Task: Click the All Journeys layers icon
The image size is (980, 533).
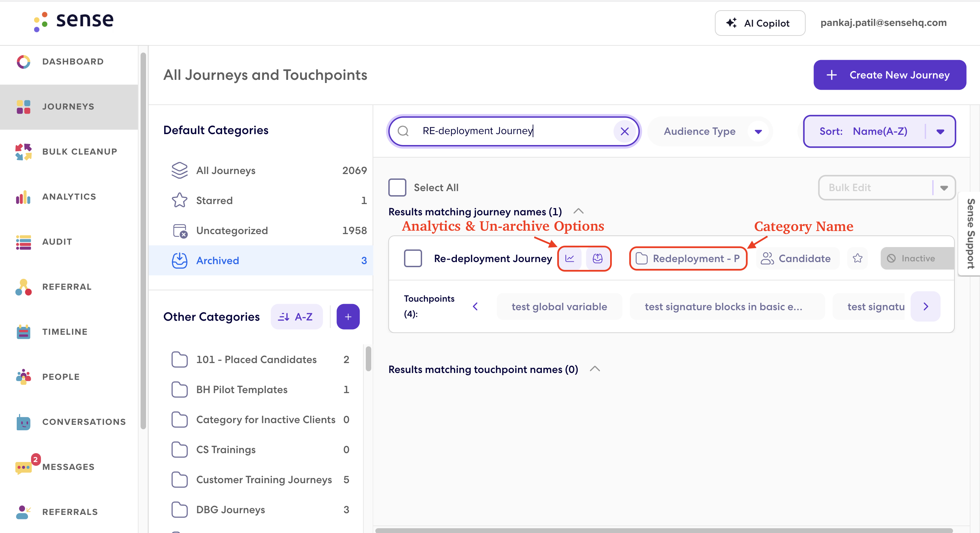Action: tap(179, 170)
